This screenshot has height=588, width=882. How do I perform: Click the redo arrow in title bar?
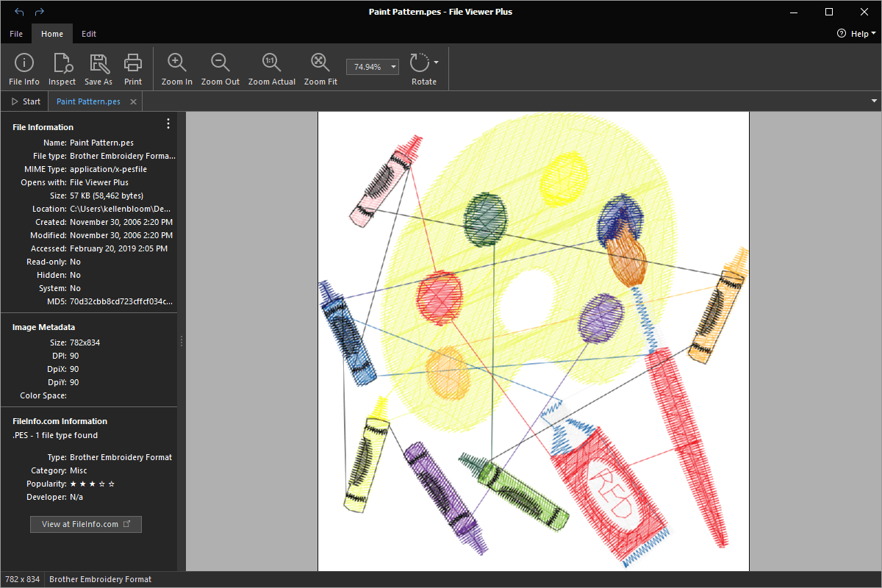tap(40, 12)
